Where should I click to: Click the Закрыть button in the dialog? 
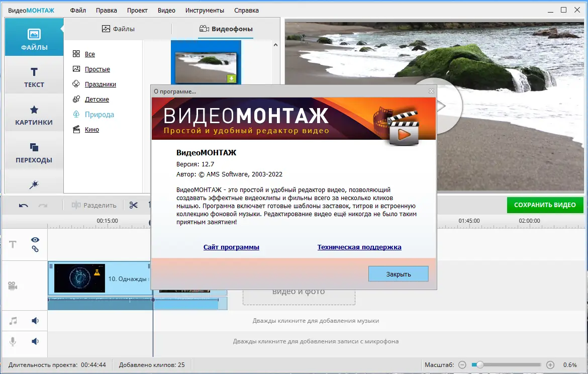[x=398, y=274]
